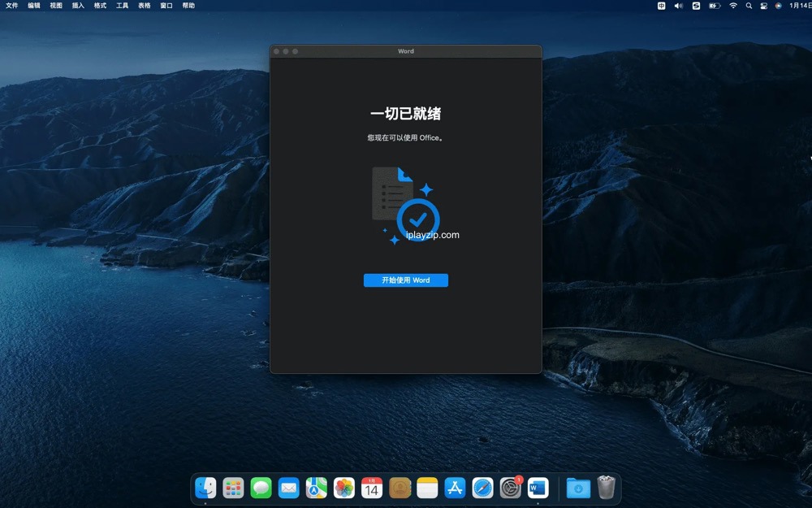Screen dimensions: 812x508
Task: Open the 格式 menu
Action: tap(100, 6)
